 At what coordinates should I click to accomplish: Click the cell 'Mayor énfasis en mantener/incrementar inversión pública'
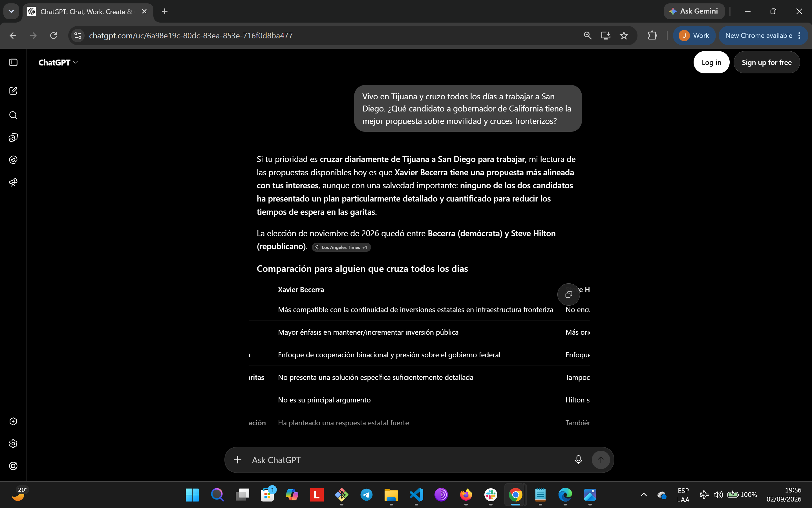(x=368, y=332)
